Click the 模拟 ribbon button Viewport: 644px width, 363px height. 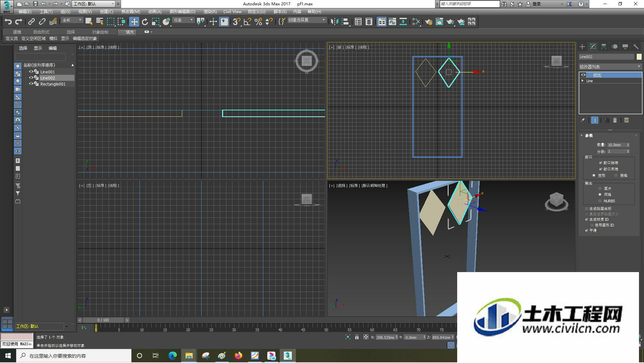pos(53,39)
